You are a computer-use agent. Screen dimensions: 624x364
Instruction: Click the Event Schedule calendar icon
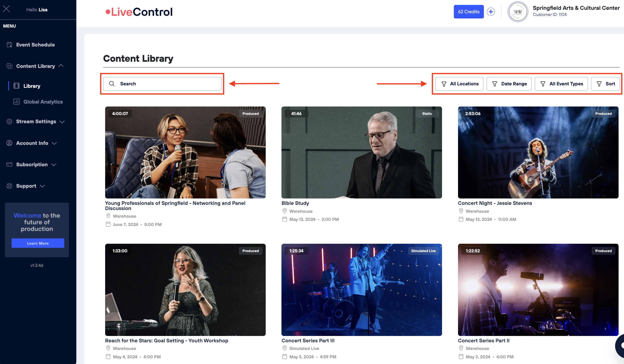[9, 45]
